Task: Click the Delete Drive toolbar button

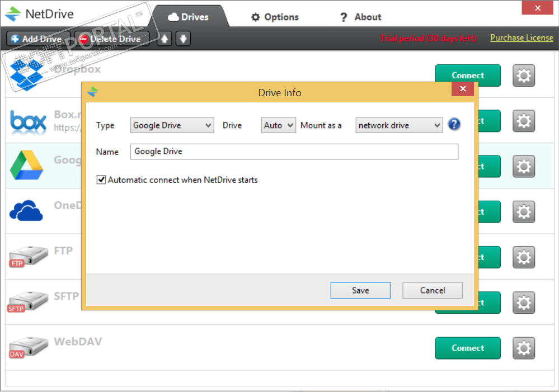Action: point(112,39)
